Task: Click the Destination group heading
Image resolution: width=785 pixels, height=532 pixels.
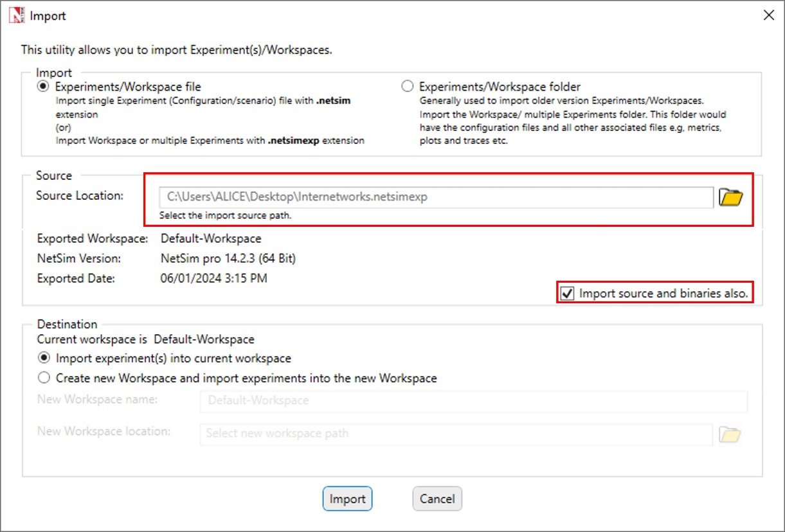Action: [68, 324]
